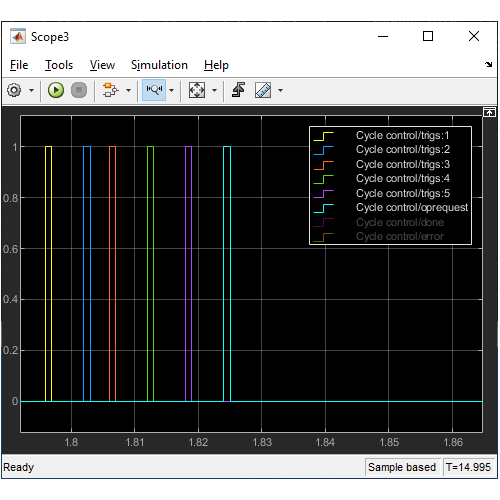Toggle visibility of Cycle control/trigs:1 in legend
The height and width of the screenshot is (500, 500).
402,135
